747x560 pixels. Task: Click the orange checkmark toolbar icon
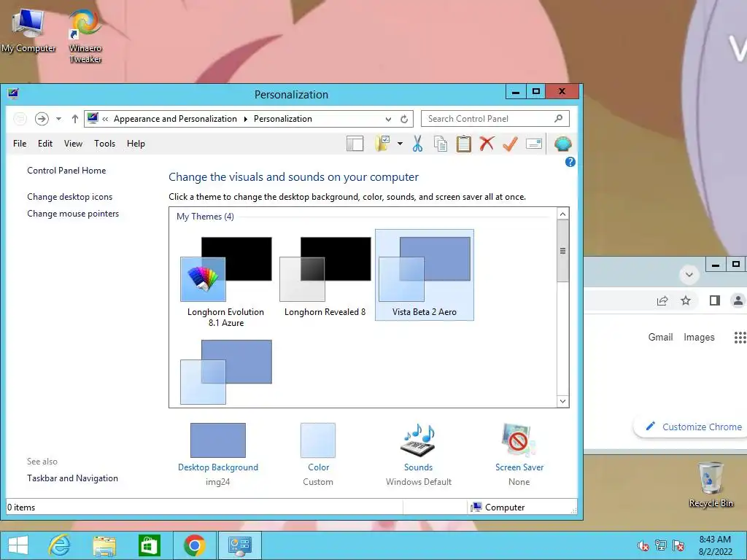point(510,144)
